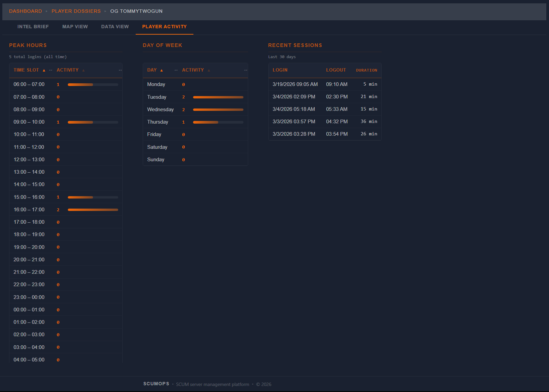Click OG TOMMYTWOGUN breadcrumb text
Viewport: 549px width, 392px height.
(x=136, y=11)
